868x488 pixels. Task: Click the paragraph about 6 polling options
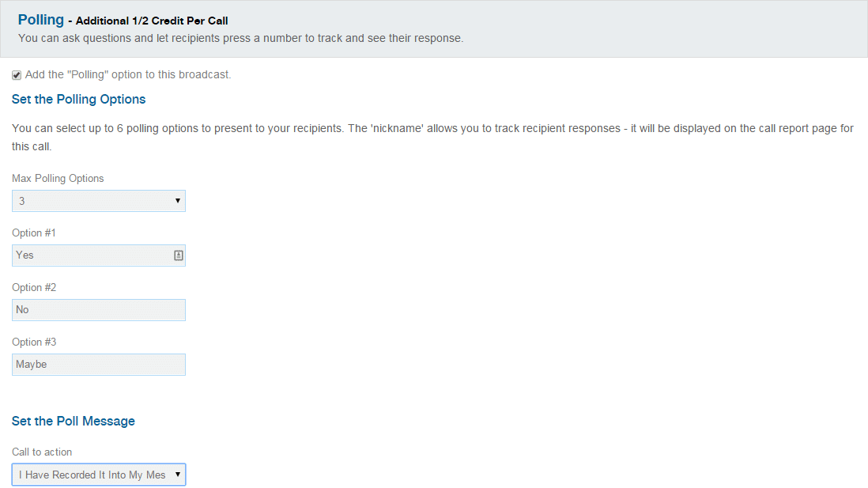[x=432, y=138]
